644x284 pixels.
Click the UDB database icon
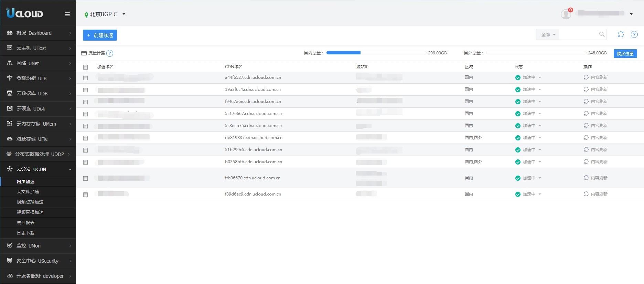[10, 93]
